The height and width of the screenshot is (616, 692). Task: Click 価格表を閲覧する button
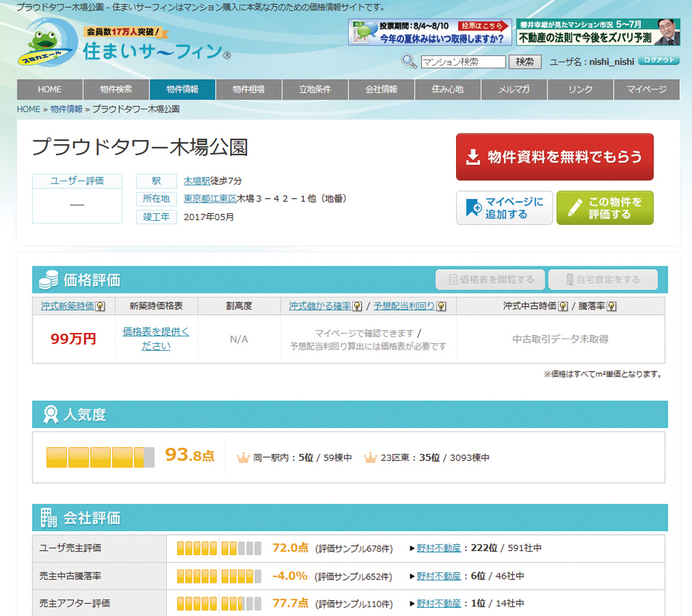pos(491,280)
